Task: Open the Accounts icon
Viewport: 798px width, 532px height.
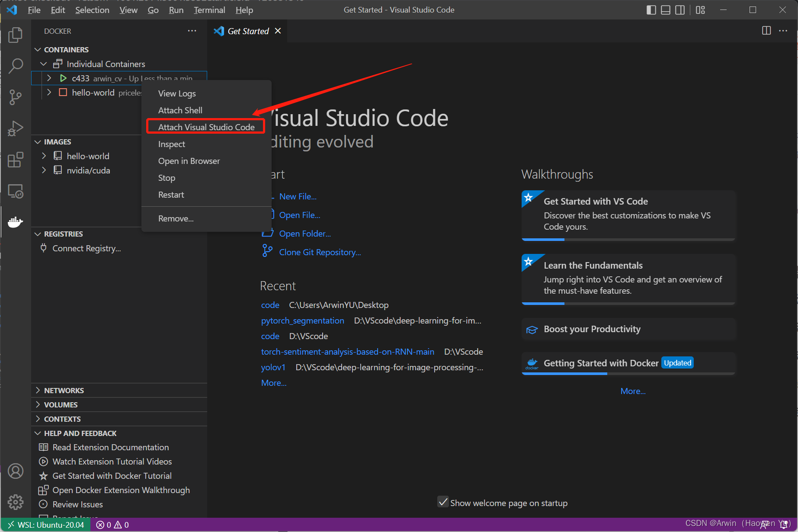Action: (16, 471)
